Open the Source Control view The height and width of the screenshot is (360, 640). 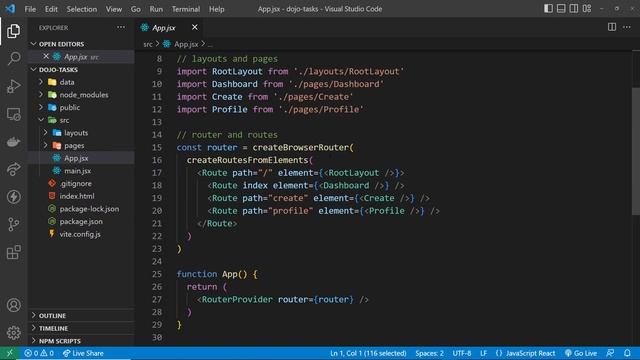coord(13,224)
